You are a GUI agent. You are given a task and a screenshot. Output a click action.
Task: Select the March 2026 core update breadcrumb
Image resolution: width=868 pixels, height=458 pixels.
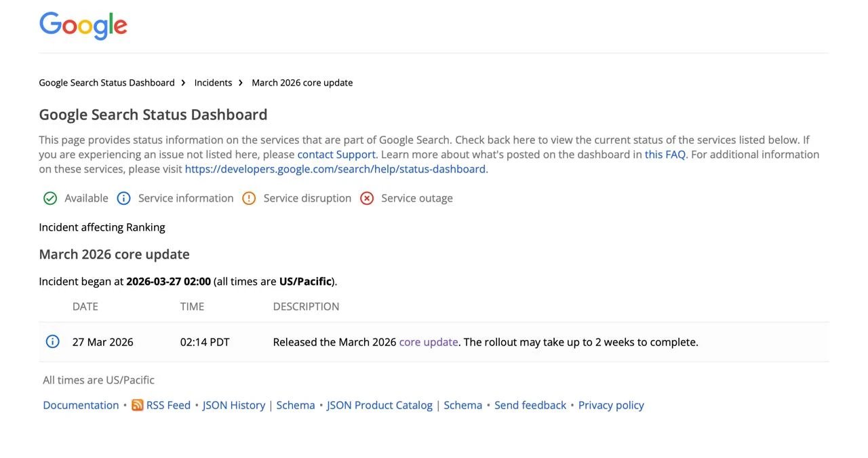point(302,83)
